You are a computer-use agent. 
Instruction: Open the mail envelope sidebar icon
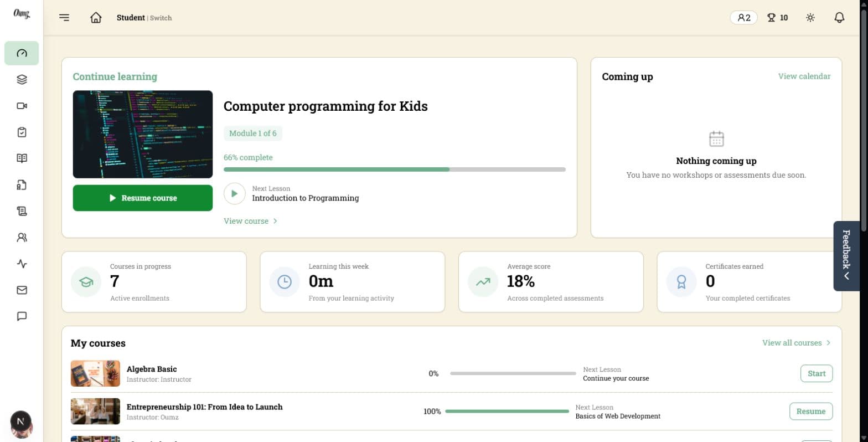22,290
